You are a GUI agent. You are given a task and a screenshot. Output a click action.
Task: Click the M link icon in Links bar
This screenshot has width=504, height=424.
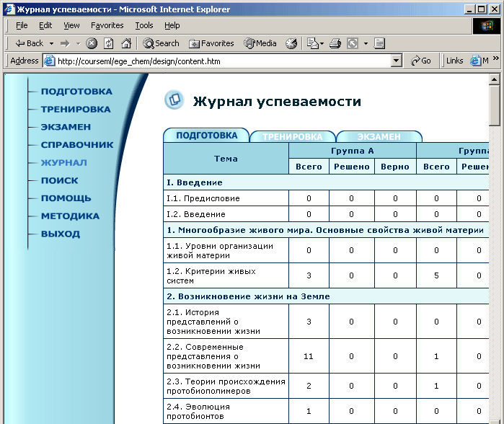point(479,61)
